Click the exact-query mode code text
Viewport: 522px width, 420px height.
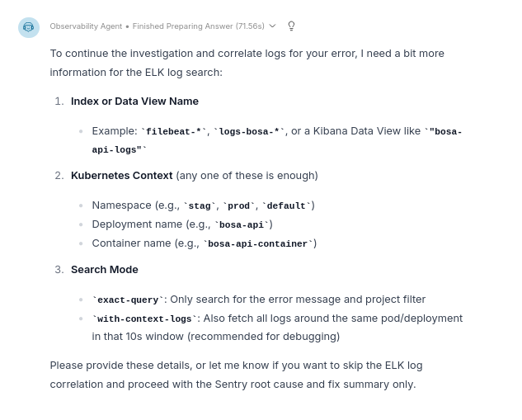(x=127, y=300)
